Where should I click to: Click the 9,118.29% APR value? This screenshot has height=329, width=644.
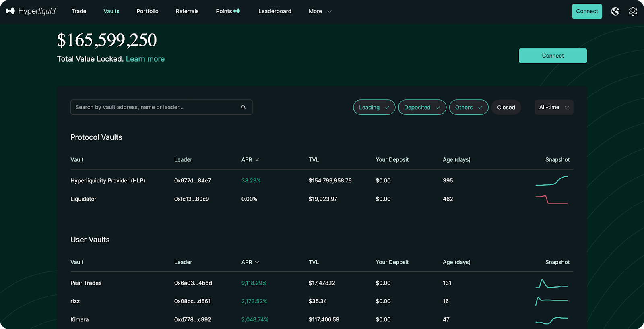[x=254, y=283]
